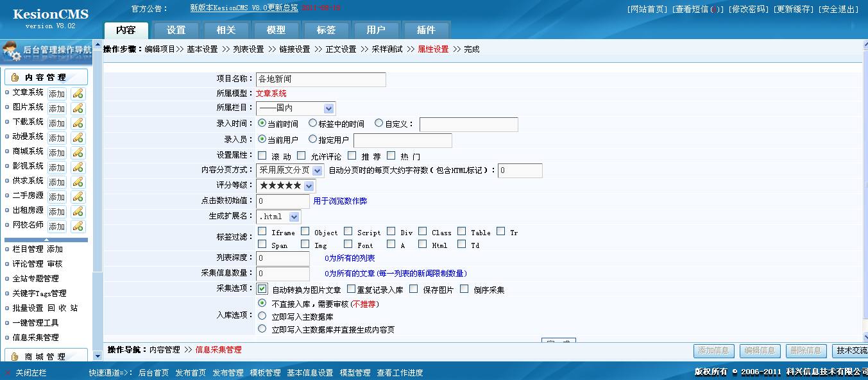The width and height of the screenshot is (868, 380).
Task: Click the pencil icon beside 影视系统
Action: (78, 167)
